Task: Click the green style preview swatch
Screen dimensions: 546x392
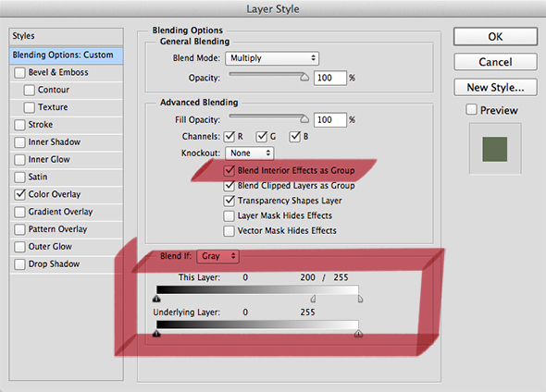Action: click(x=494, y=149)
